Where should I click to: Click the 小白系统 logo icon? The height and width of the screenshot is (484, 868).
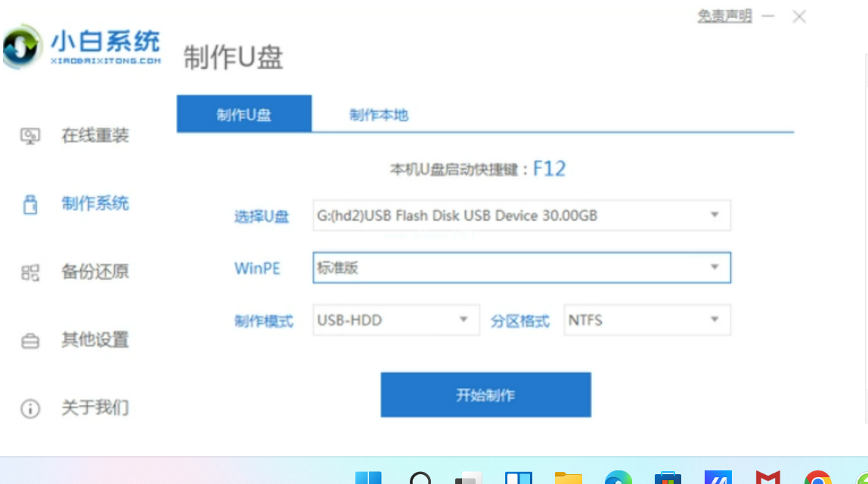22,47
